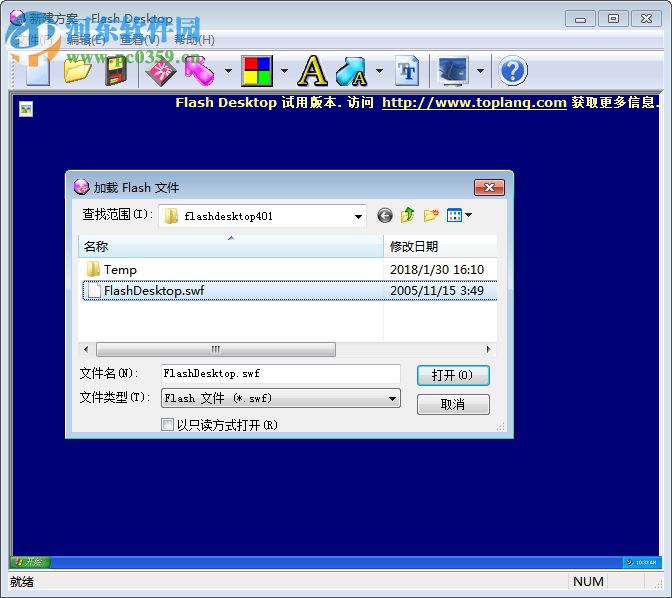Save the scheme with the floppy disk icon
Image resolution: width=672 pixels, height=598 pixels.
pos(116,71)
